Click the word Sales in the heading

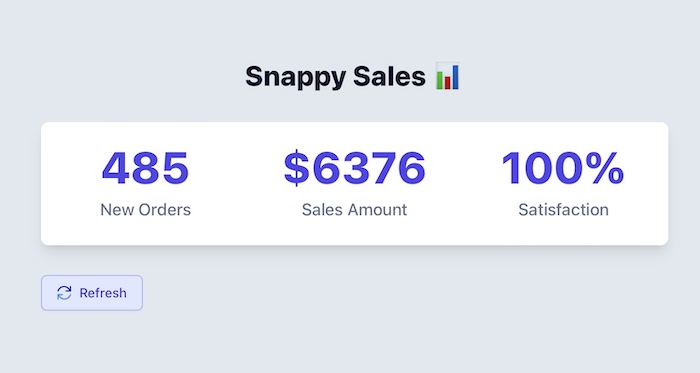pos(389,77)
